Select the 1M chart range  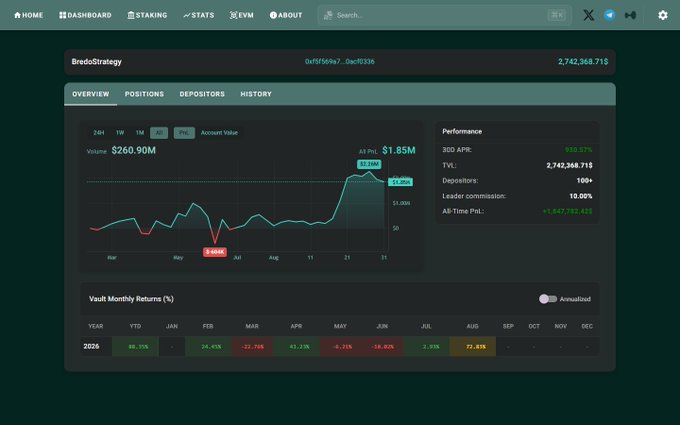140,133
